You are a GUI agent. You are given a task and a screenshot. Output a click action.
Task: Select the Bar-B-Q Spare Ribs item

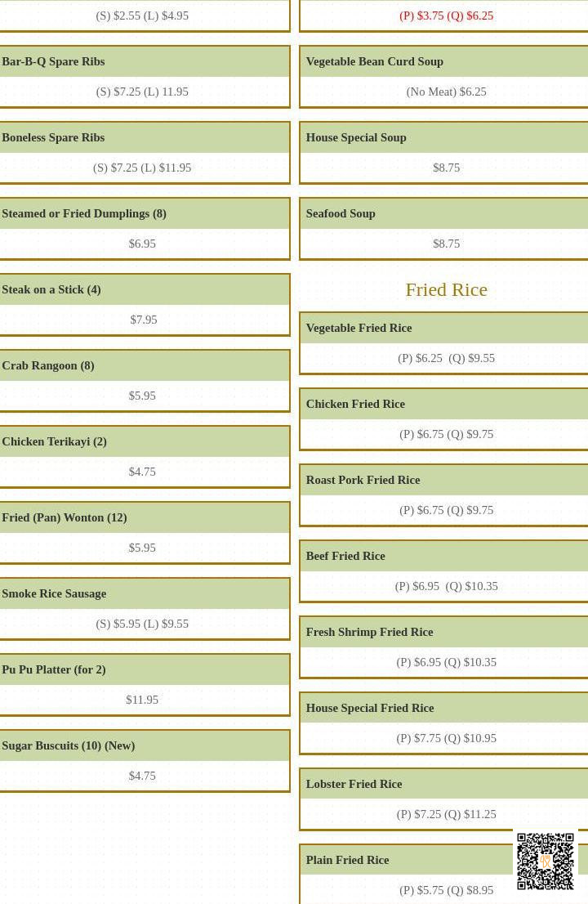[53, 62]
